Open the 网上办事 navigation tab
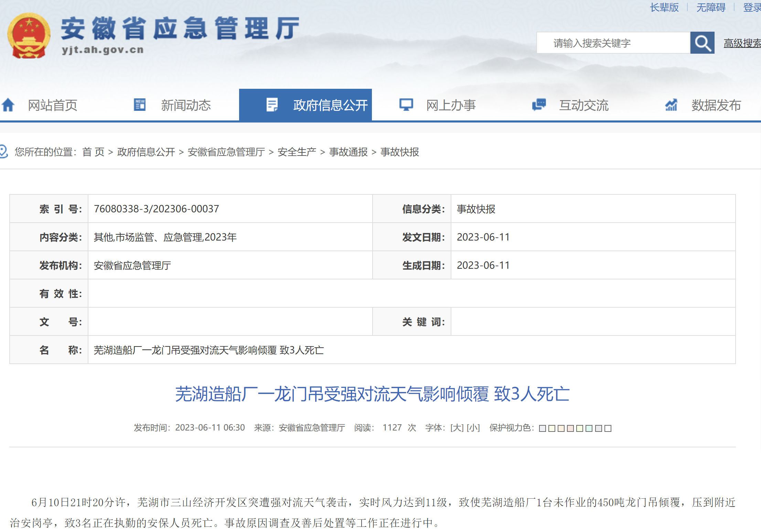The height and width of the screenshot is (532, 761). pyautogui.click(x=451, y=105)
